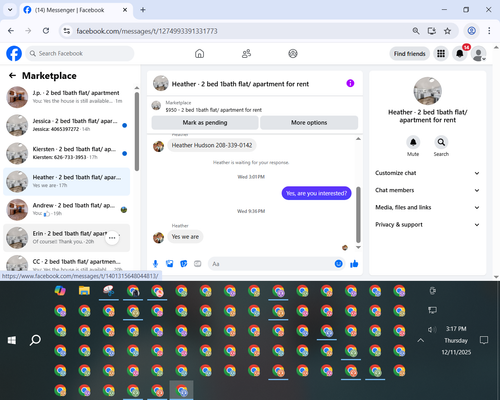Click the message thread scrollbar
This screenshot has width=500, height=400.
[x=358, y=215]
